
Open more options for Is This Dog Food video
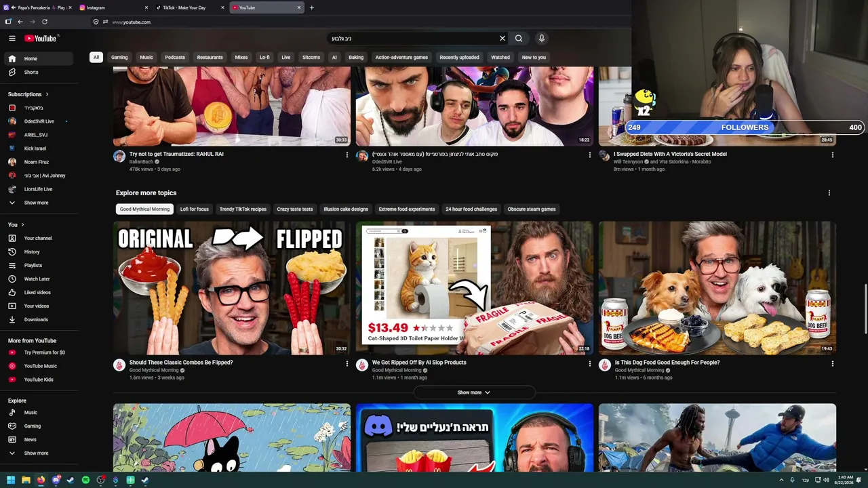tap(833, 364)
